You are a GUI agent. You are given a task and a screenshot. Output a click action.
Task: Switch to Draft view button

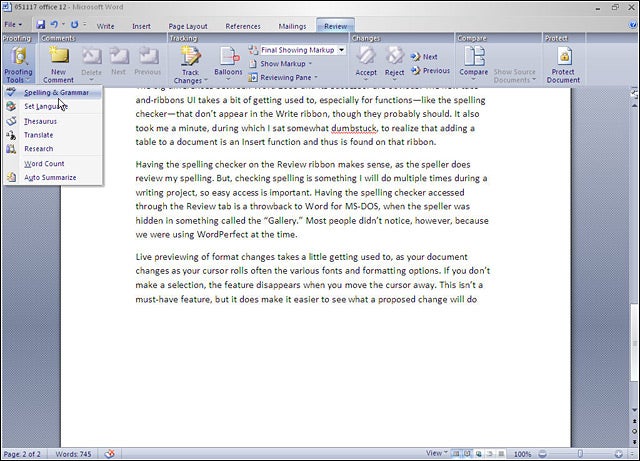click(x=501, y=454)
